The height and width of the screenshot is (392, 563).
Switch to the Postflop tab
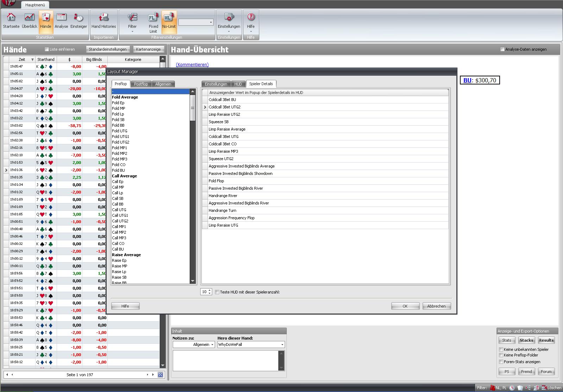pyautogui.click(x=141, y=84)
